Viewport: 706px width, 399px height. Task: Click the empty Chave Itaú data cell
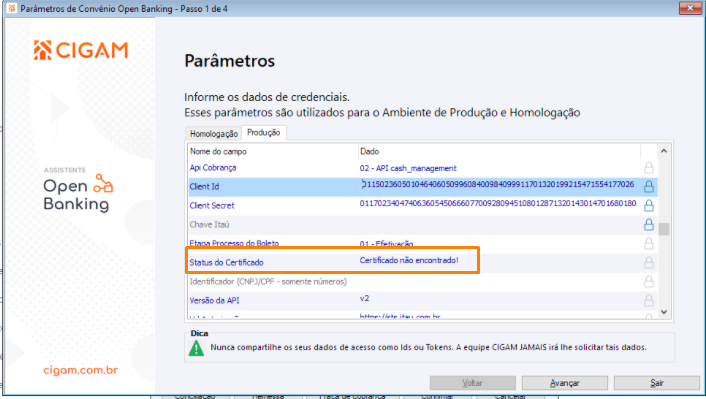pos(498,224)
